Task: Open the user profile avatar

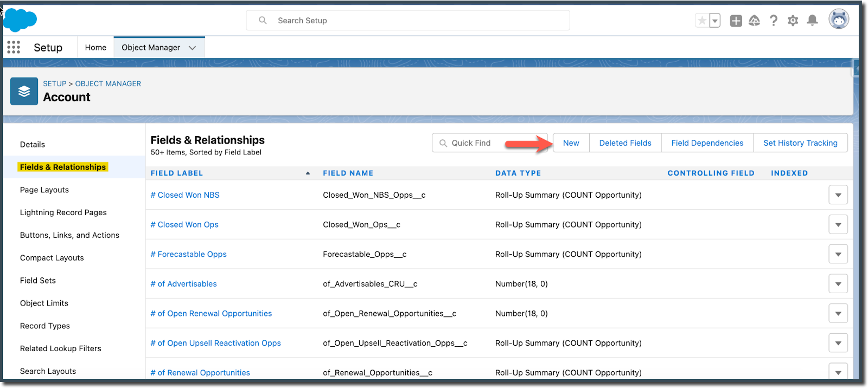Action: coord(838,20)
